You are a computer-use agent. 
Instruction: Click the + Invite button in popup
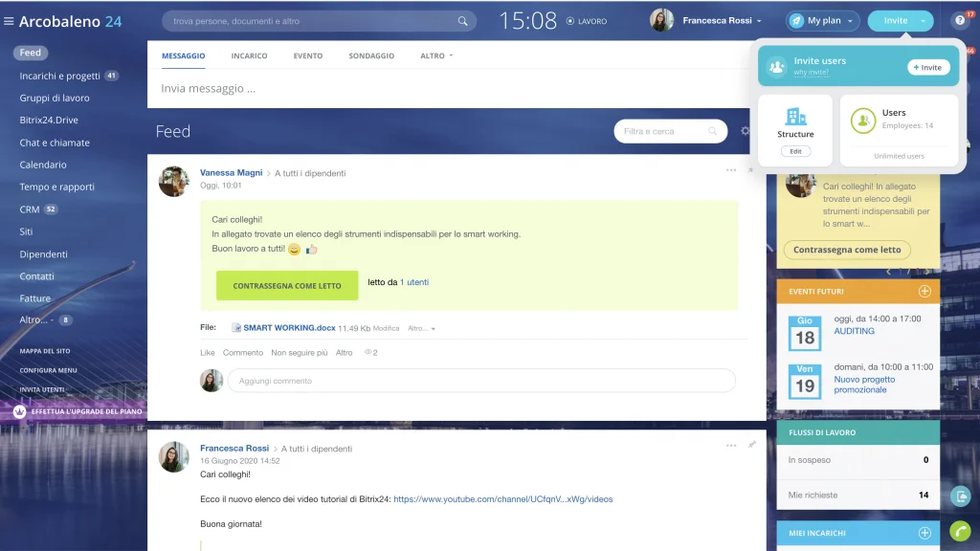coord(928,68)
